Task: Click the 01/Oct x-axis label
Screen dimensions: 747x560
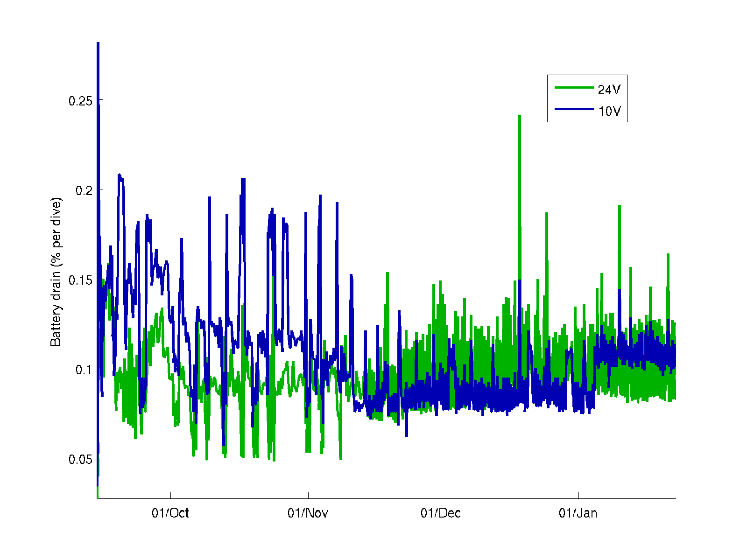Action: coord(170,513)
